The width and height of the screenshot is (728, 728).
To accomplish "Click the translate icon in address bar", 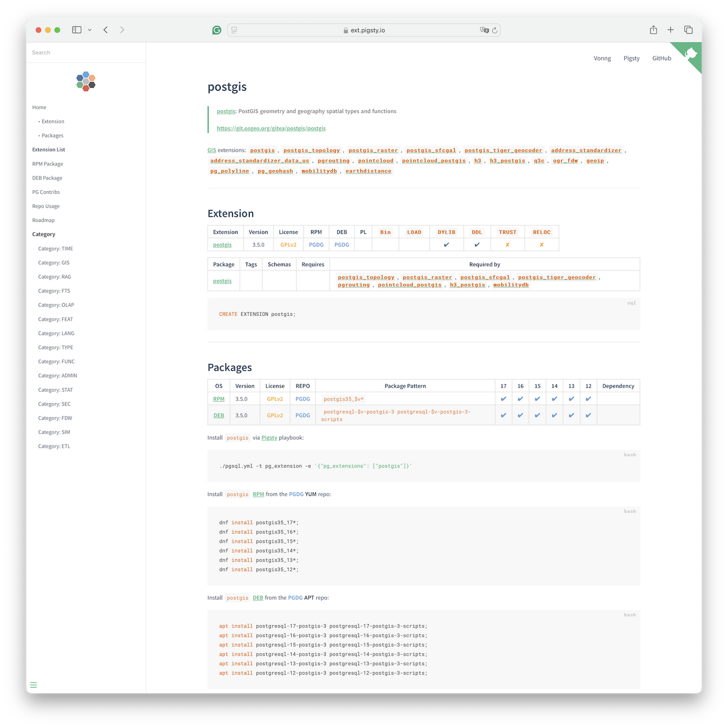I will click(x=484, y=30).
